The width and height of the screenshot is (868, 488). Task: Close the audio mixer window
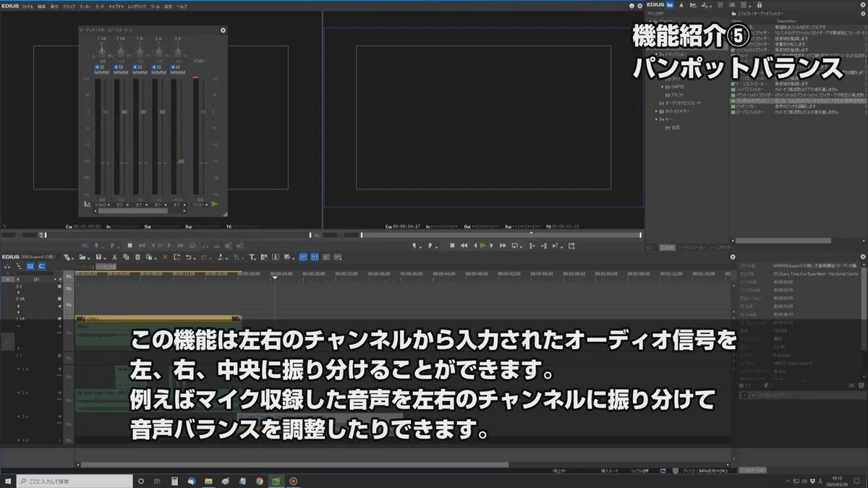[x=223, y=30]
